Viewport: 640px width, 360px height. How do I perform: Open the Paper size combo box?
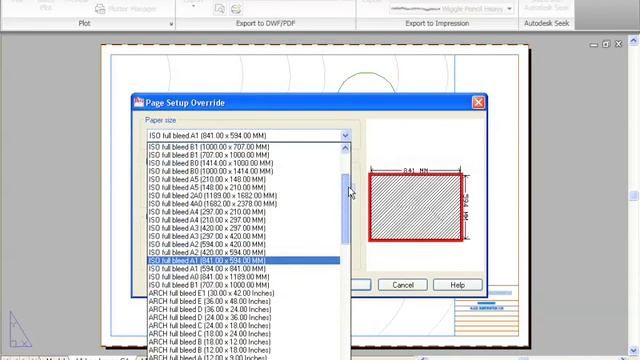tap(249, 136)
